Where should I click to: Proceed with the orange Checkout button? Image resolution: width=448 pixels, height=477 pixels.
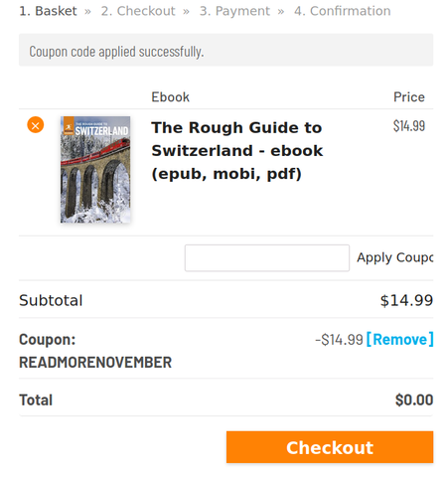[330, 447]
